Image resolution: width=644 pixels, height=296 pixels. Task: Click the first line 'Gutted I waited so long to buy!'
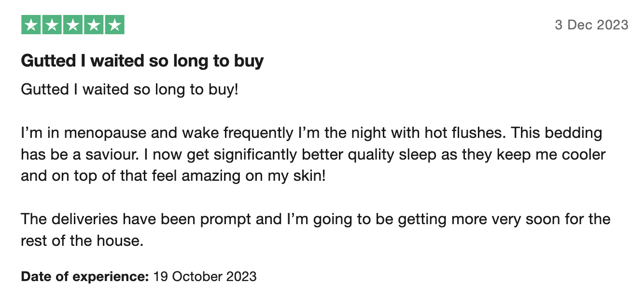130,90
